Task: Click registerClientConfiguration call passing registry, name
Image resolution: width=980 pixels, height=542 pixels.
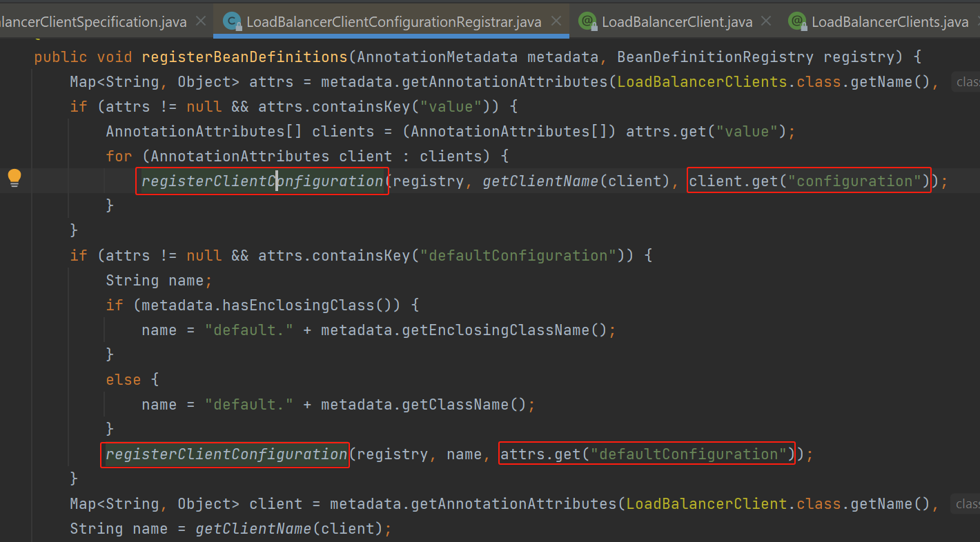Action: point(226,454)
